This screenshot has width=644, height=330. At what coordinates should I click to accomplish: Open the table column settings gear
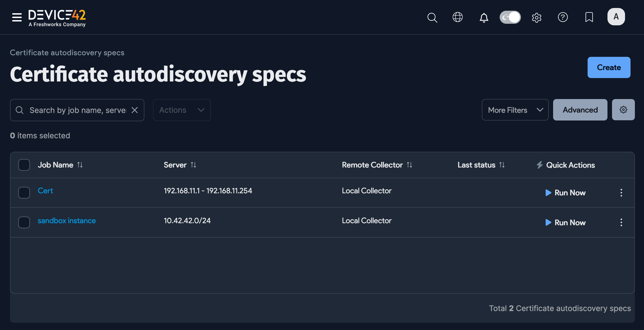[x=623, y=110]
